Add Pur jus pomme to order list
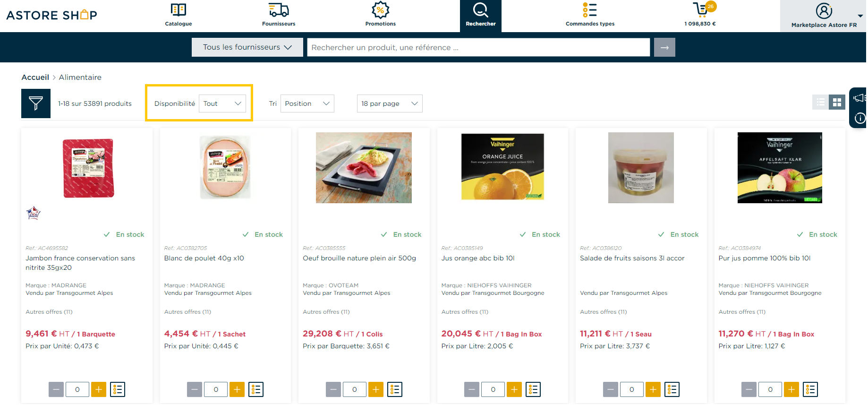Image resolution: width=868 pixels, height=405 pixels. 810,389
